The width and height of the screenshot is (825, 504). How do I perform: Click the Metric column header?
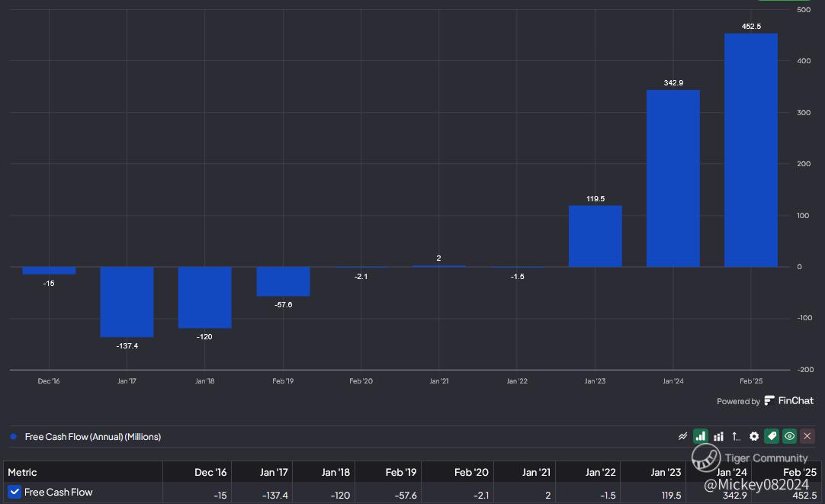point(23,472)
